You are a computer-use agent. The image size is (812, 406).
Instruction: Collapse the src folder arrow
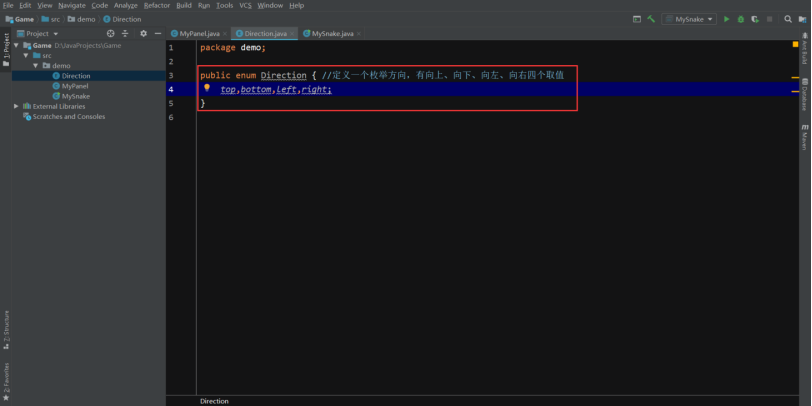click(x=25, y=55)
